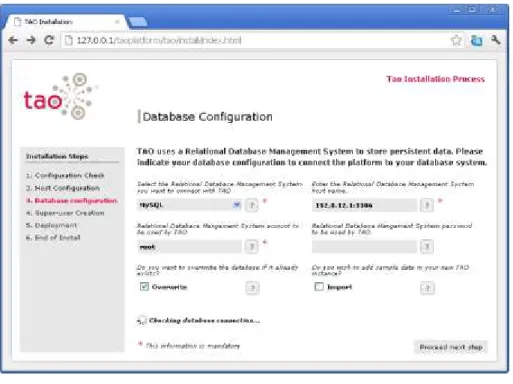The image size is (513, 384).
Task: Go back with the browser back arrow
Action: tap(13, 40)
